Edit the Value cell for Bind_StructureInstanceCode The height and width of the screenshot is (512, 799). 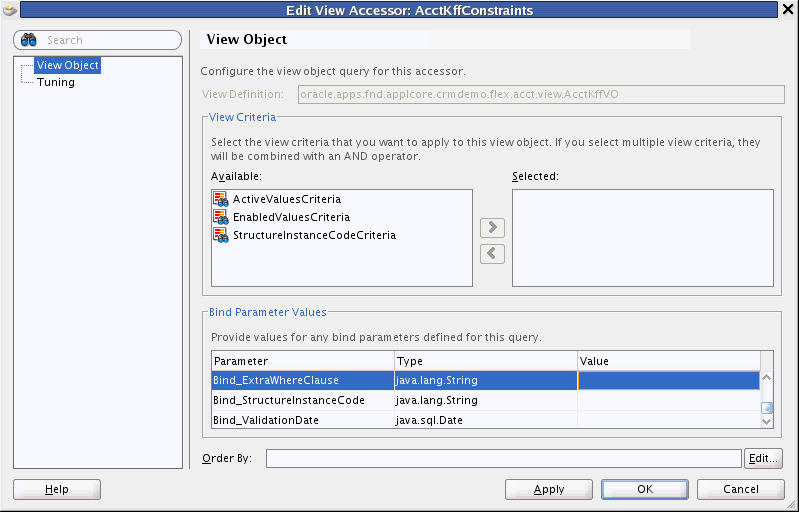[x=669, y=400]
